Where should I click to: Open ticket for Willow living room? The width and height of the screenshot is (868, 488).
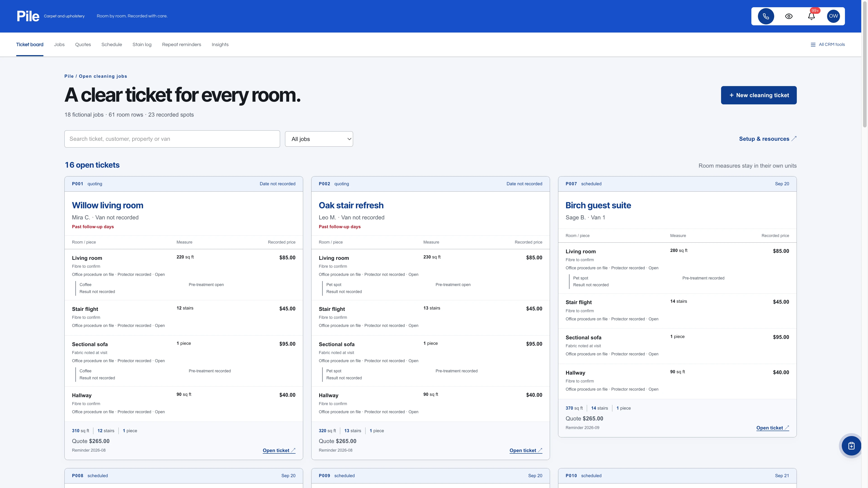[x=279, y=451]
